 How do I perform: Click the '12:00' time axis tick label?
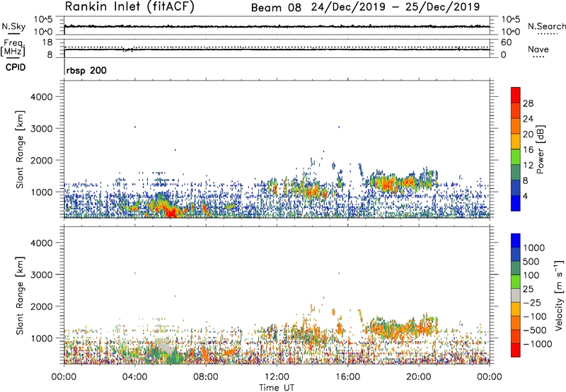point(277,377)
